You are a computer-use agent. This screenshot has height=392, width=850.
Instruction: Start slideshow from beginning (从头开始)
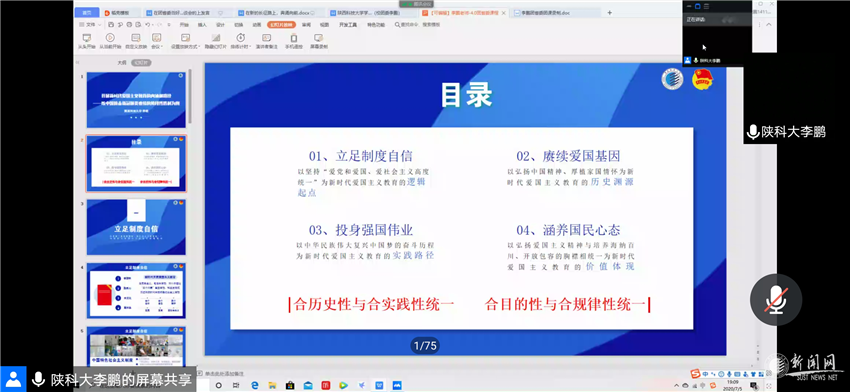(x=87, y=41)
